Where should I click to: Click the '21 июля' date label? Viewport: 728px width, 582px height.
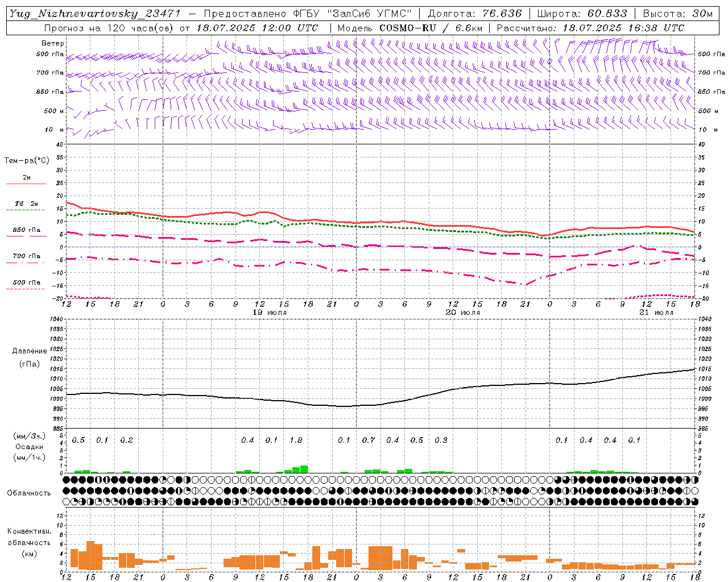pyautogui.click(x=656, y=313)
